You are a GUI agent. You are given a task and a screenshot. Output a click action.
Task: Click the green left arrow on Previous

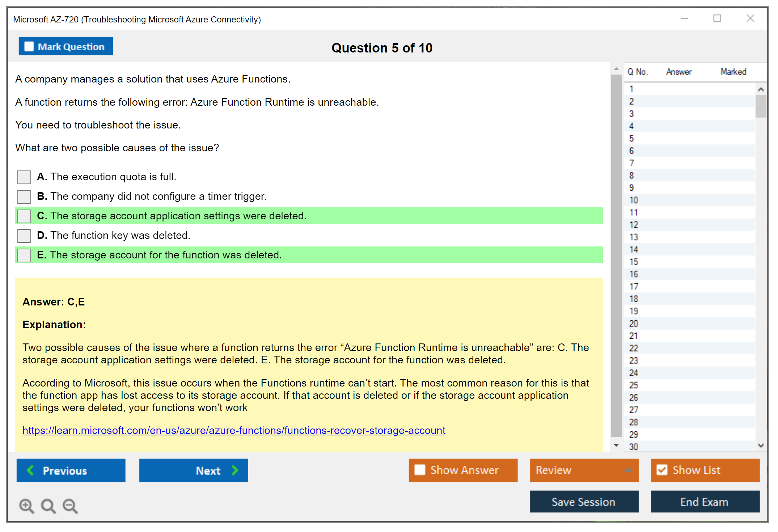pyautogui.click(x=30, y=470)
